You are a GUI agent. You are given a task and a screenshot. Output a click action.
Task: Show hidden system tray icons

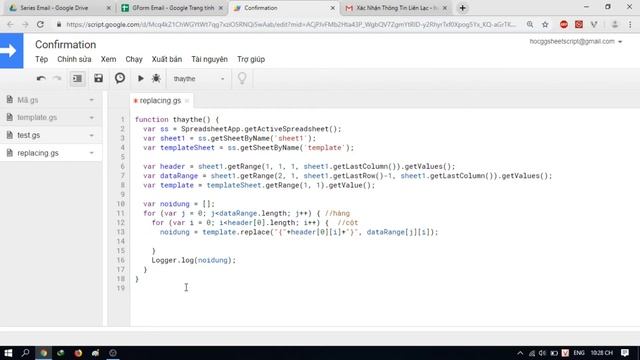[520, 353]
